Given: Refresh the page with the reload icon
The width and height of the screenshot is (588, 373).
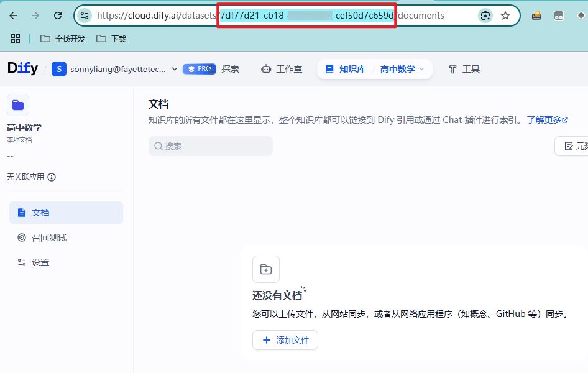Looking at the screenshot, I should tap(59, 16).
